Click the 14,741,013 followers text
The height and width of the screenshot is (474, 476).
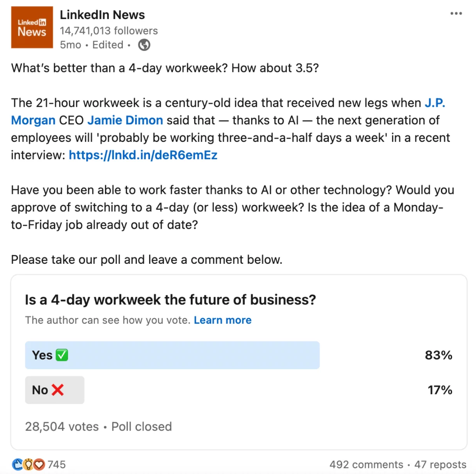click(x=109, y=31)
